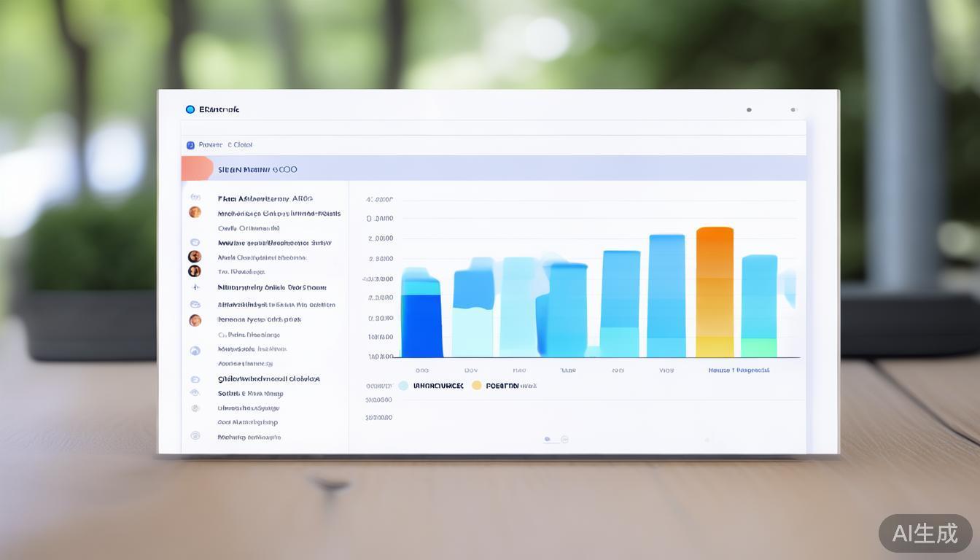Click the left gray dot in the title bar
The height and width of the screenshot is (560, 980).
click(x=749, y=110)
